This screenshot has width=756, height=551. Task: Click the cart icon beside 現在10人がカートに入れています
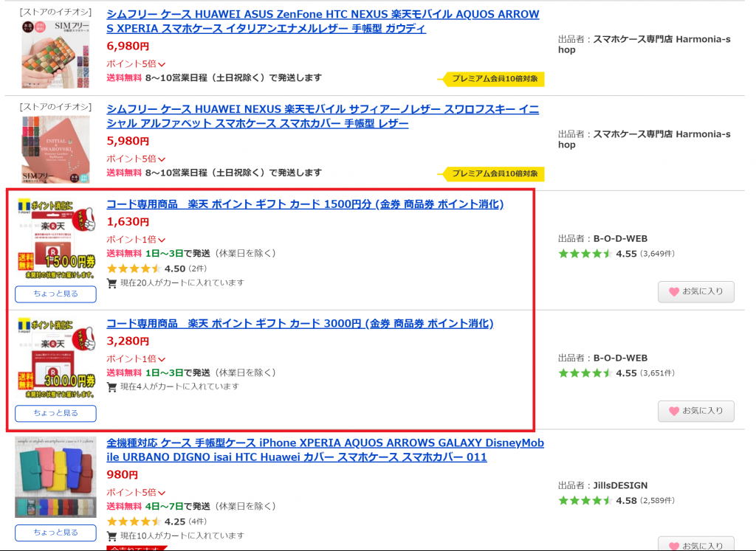[x=112, y=536]
